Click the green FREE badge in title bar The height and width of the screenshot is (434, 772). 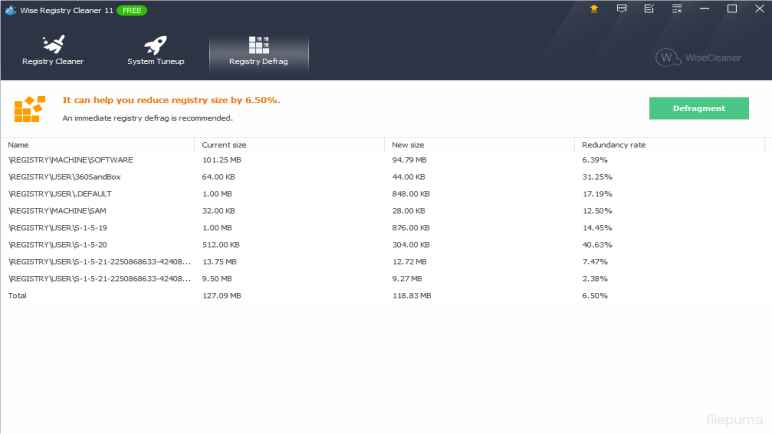pos(131,9)
